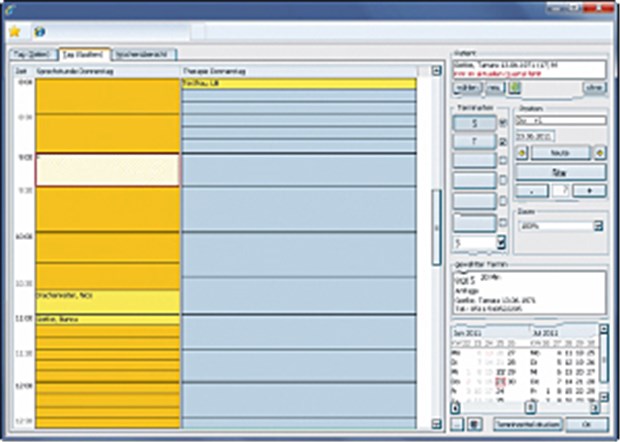
Task: Click the mini calendar horizontal scroll left arrow
Action: pos(455,408)
